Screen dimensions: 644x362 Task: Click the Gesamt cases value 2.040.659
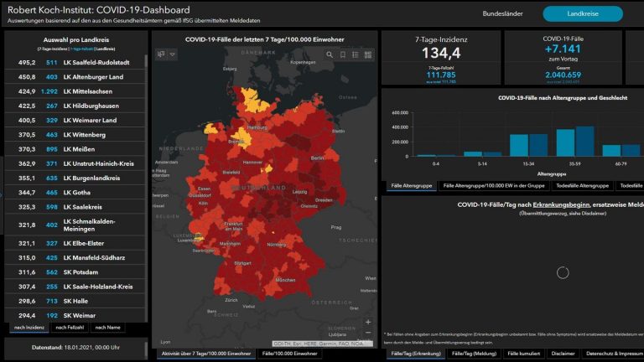click(563, 75)
